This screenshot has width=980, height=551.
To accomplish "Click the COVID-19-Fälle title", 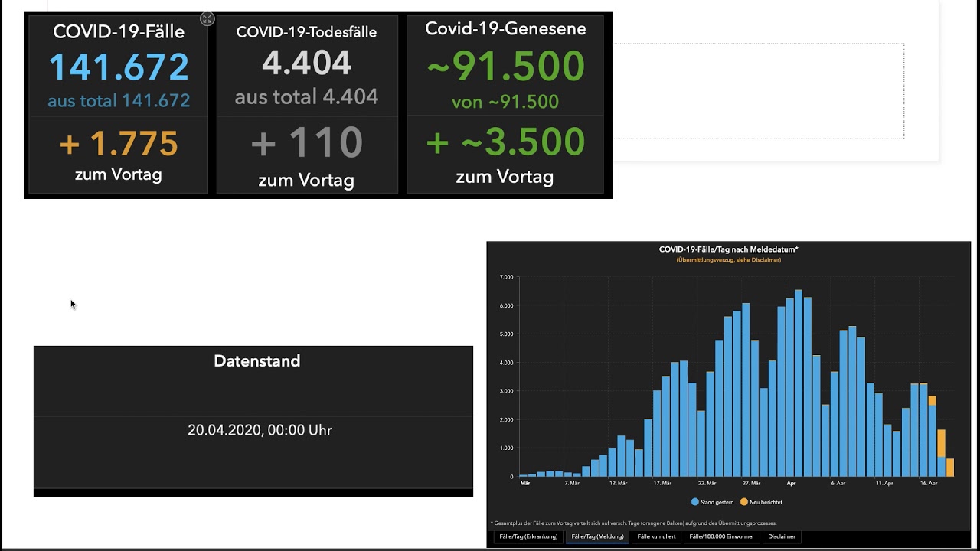I will click(119, 32).
